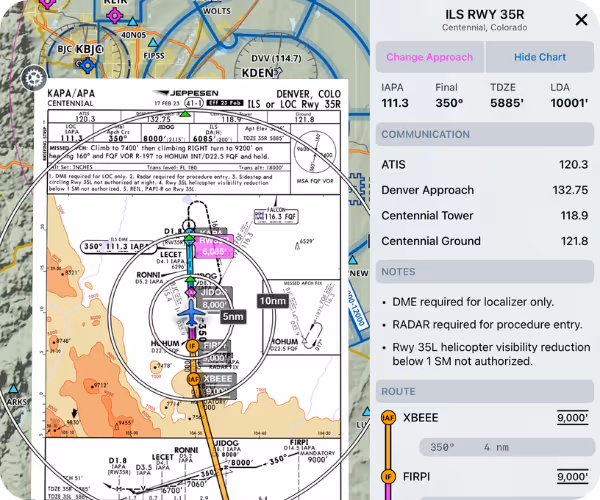This screenshot has width=600, height=500.
Task: Tap the blue aircraft position icon
Action: tap(191, 313)
